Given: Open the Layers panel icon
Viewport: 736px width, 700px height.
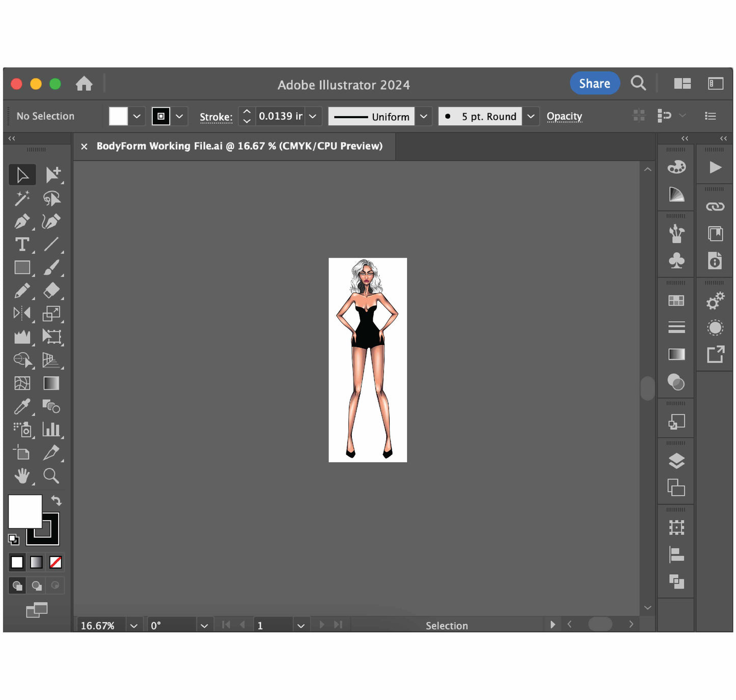Looking at the screenshot, I should pos(676,461).
